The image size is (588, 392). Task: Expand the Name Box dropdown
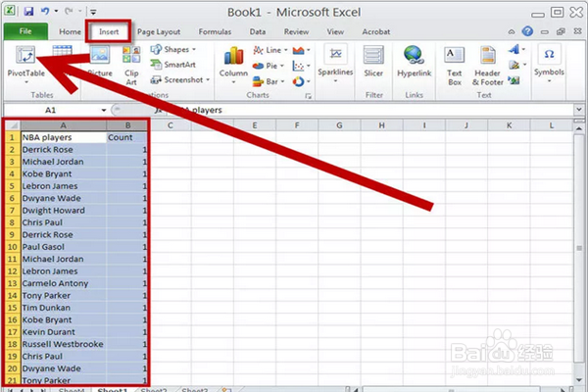click(104, 111)
